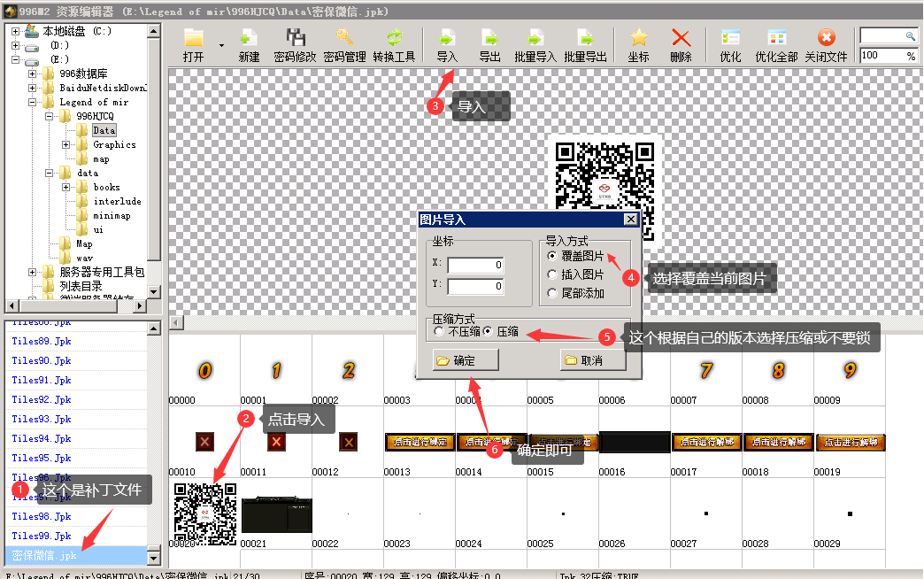Expand the books folder
The width and height of the screenshot is (924, 579).
(x=66, y=187)
